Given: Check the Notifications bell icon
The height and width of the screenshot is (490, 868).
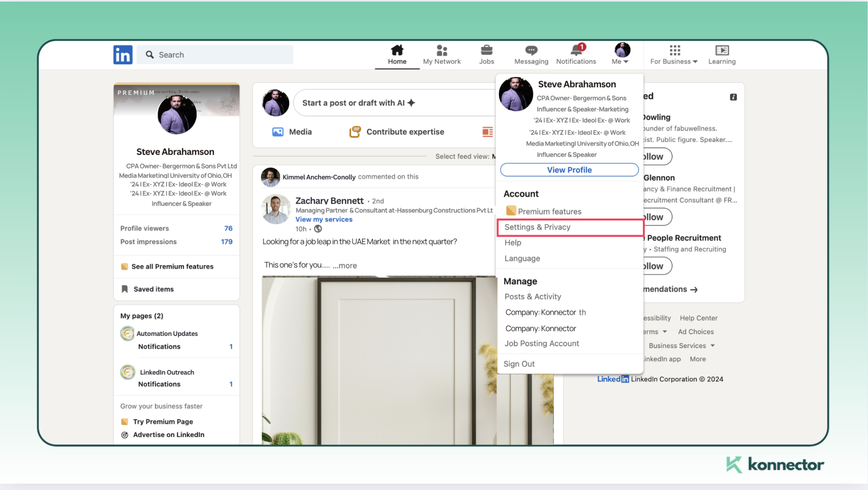Looking at the screenshot, I should (x=575, y=51).
